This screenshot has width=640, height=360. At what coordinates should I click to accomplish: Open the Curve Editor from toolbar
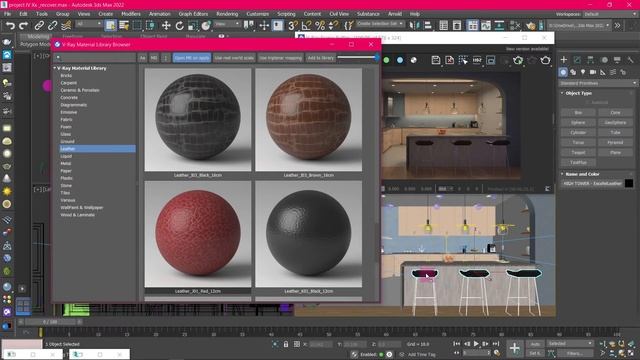click(x=486, y=26)
